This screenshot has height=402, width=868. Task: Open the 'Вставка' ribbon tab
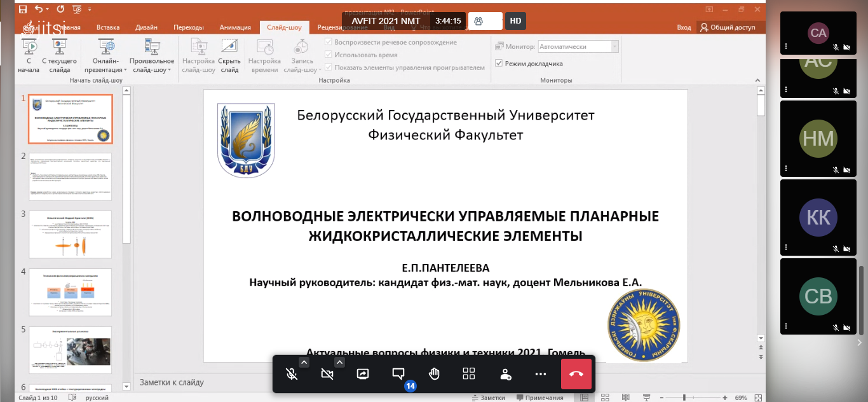click(x=108, y=27)
